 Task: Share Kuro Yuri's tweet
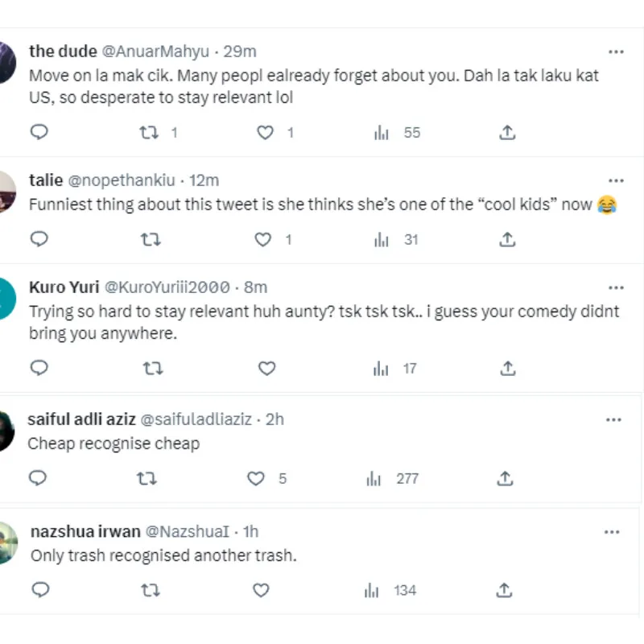click(x=507, y=369)
